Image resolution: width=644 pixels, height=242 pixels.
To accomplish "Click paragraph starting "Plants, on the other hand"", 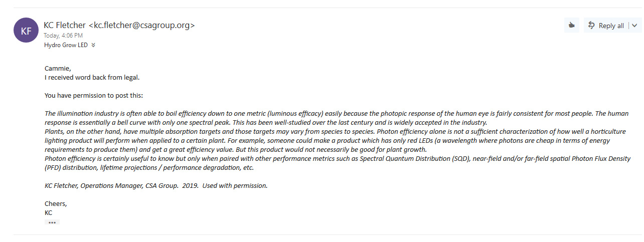I will coord(335,140).
